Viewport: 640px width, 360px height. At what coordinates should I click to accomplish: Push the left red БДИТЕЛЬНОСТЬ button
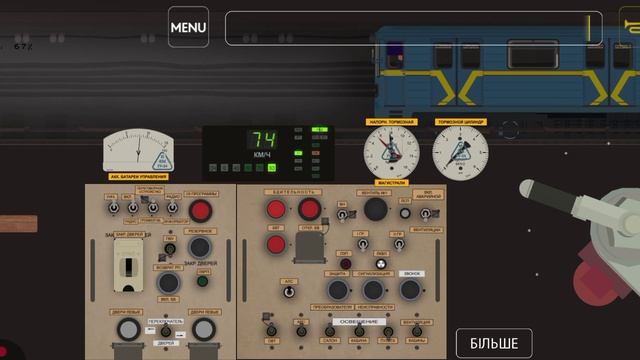pyautogui.click(x=276, y=209)
